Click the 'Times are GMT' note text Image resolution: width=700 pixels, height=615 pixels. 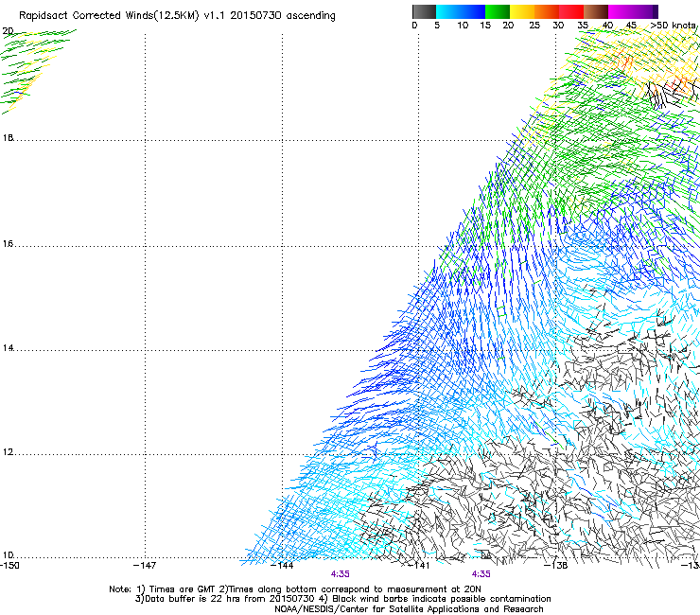pyautogui.click(x=181, y=589)
